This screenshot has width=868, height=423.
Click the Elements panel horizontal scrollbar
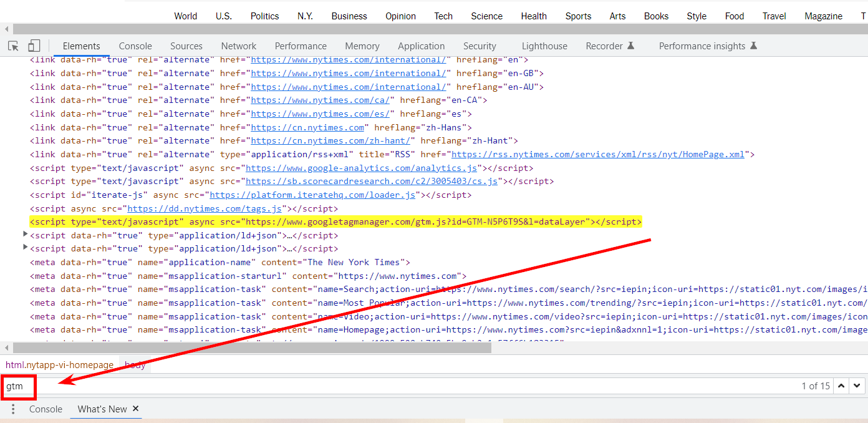click(252, 348)
